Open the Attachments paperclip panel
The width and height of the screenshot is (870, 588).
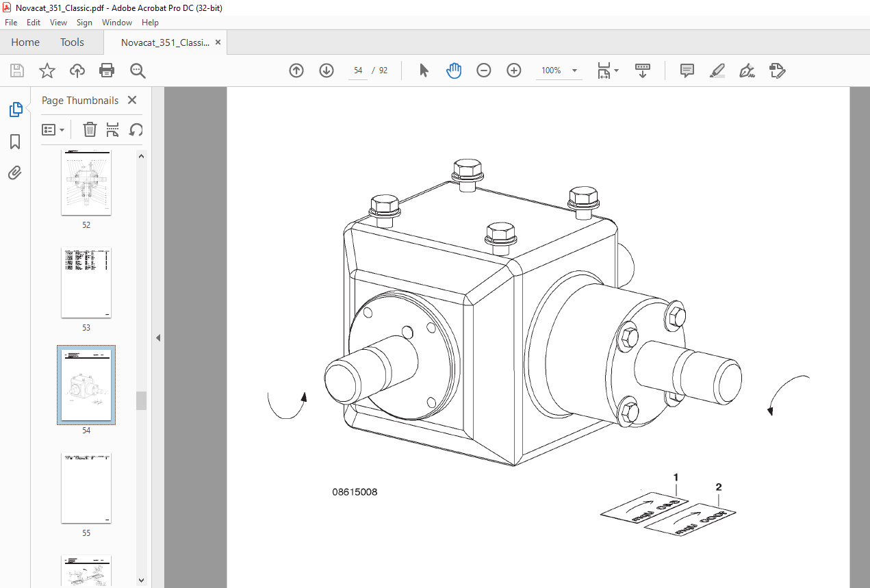point(15,172)
